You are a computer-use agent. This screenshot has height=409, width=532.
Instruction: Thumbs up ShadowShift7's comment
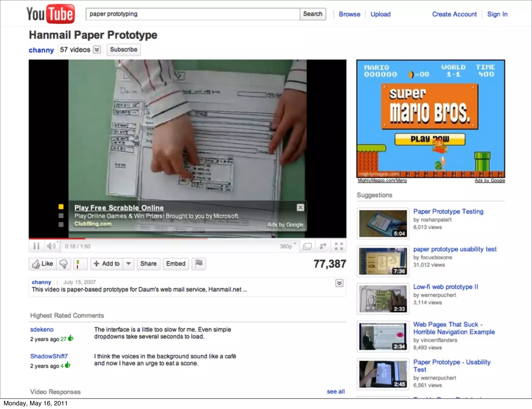click(68, 365)
